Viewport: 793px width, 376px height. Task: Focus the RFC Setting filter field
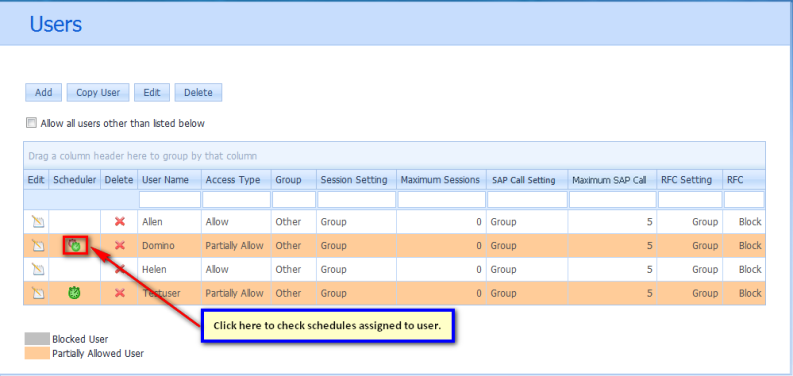690,199
